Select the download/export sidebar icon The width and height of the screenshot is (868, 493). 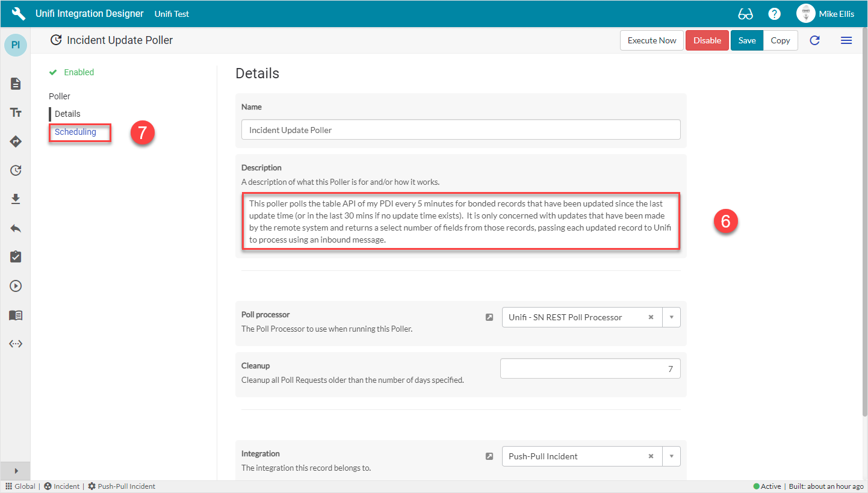[x=15, y=199]
